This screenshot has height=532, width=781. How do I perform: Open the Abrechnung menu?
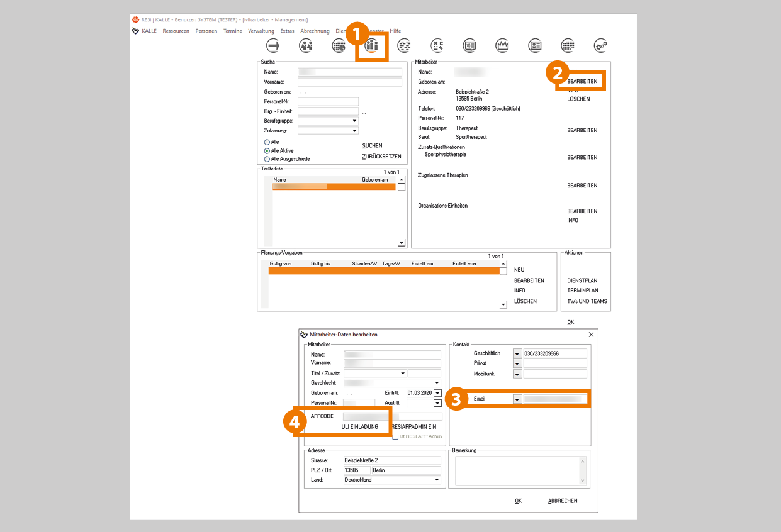[x=315, y=31]
